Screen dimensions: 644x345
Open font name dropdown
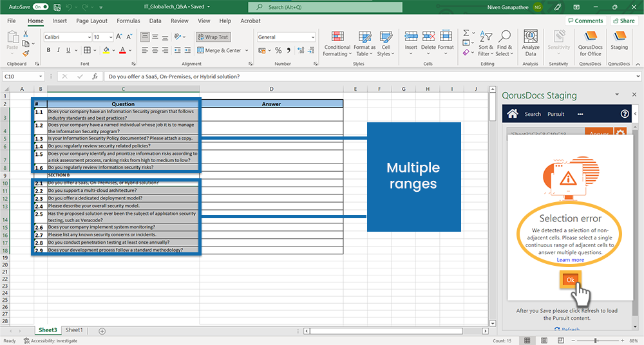(x=89, y=37)
